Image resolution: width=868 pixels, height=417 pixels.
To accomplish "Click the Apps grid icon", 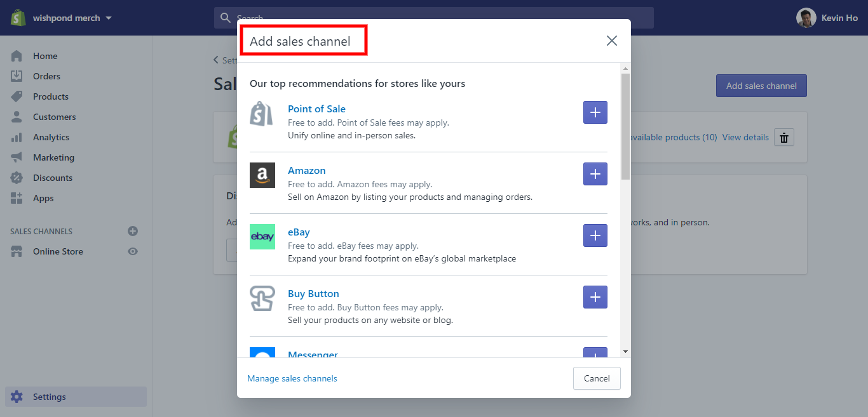I will (17, 198).
